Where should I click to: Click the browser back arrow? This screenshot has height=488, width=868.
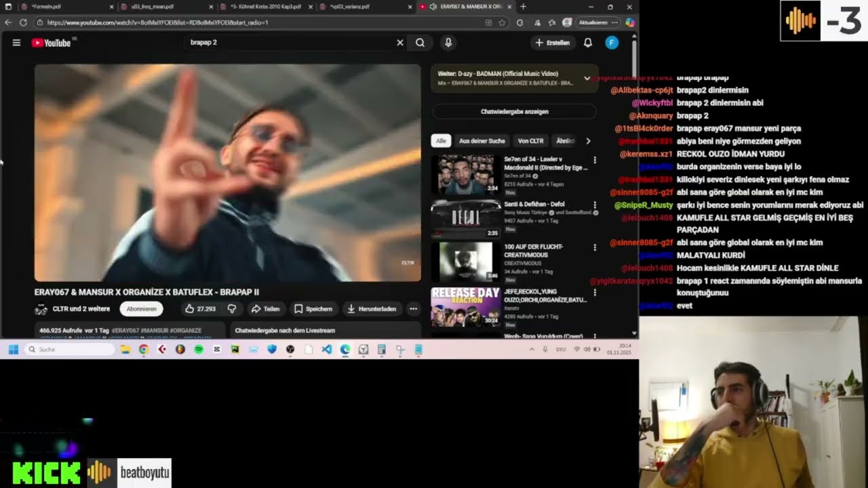(x=8, y=22)
